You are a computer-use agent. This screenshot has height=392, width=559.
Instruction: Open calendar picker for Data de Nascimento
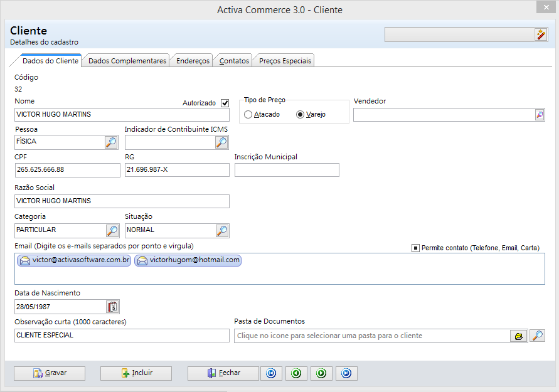(112, 307)
